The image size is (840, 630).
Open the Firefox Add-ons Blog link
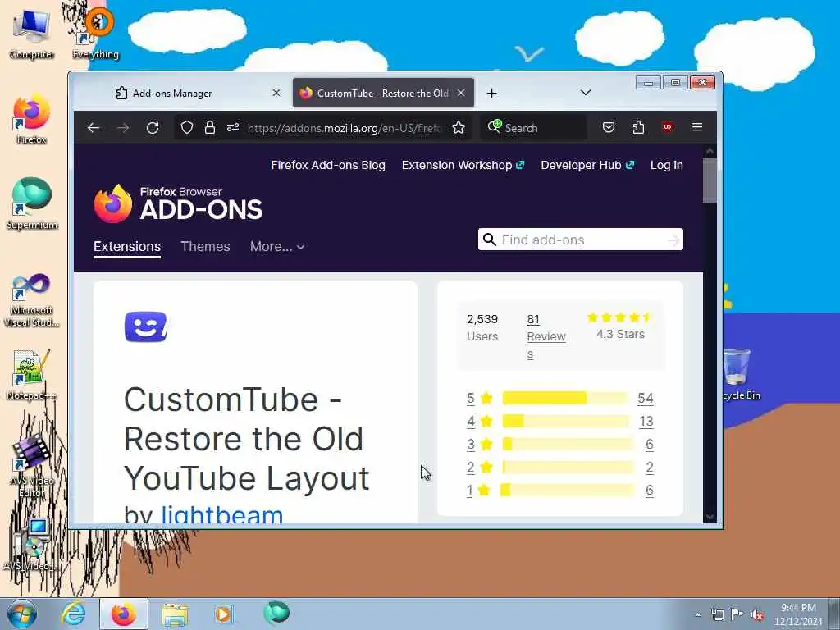(328, 165)
